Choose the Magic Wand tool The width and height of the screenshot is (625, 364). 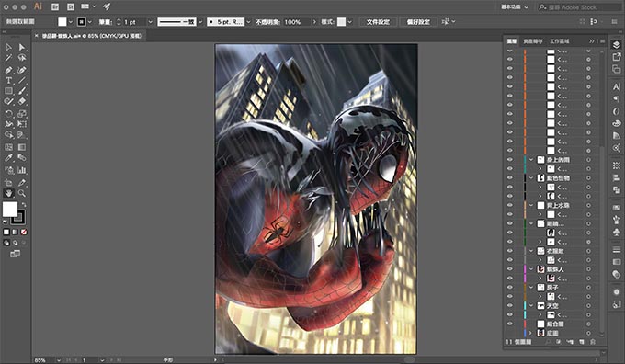click(x=9, y=58)
